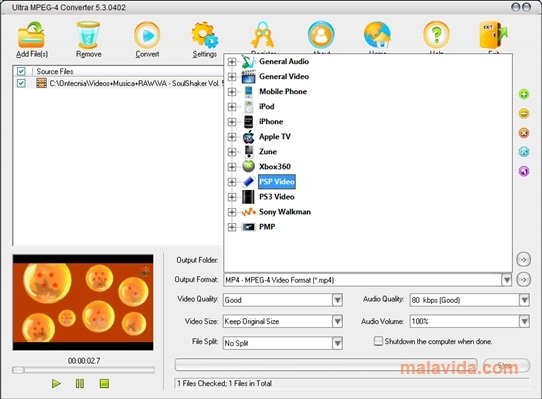
Task: Click the MP4 - MPEG-4 Video Format field
Action: click(x=362, y=280)
